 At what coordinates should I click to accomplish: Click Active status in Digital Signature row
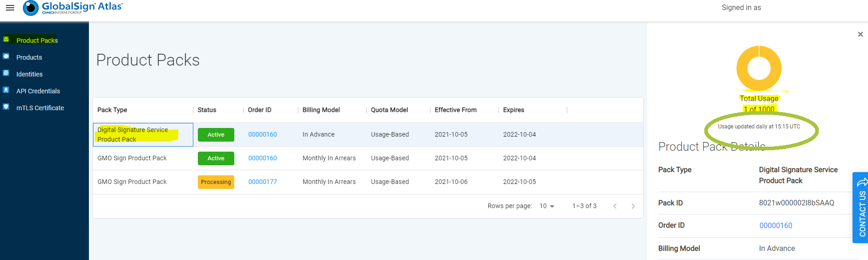coord(216,135)
